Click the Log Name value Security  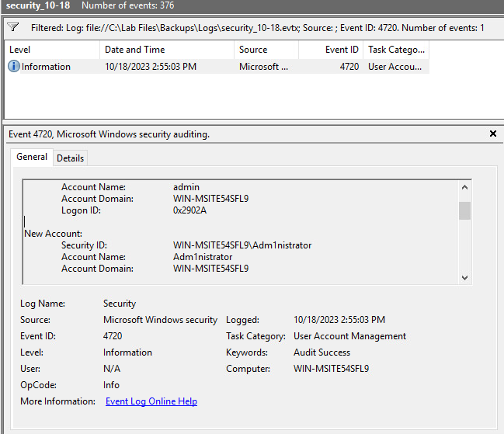pyautogui.click(x=120, y=304)
